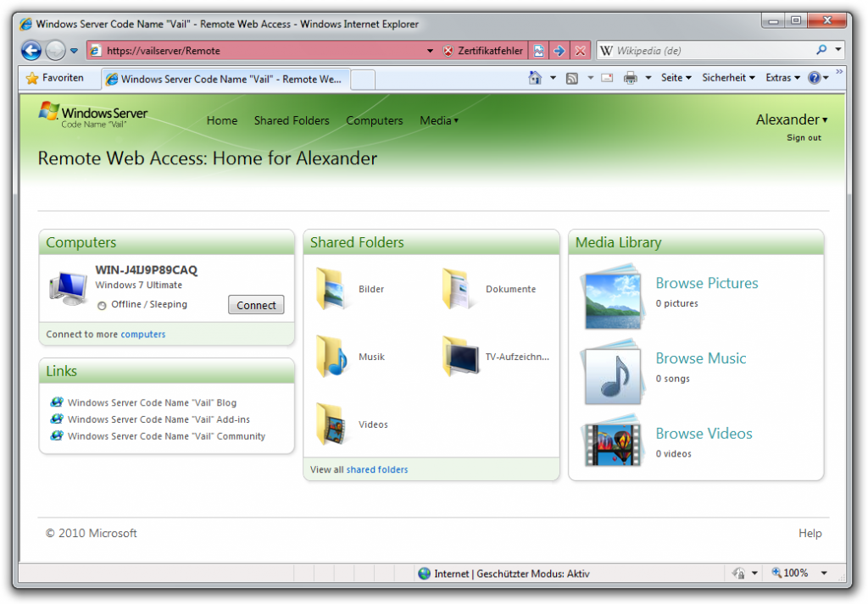Viewport: 868px width, 604px height.
Task: Open the Sicherheit menu
Action: pyautogui.click(x=728, y=78)
